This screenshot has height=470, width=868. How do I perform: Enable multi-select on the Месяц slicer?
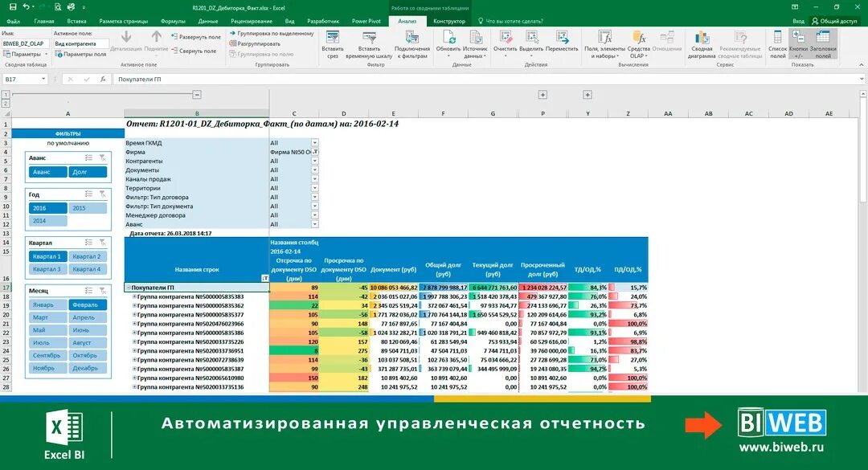[88, 291]
